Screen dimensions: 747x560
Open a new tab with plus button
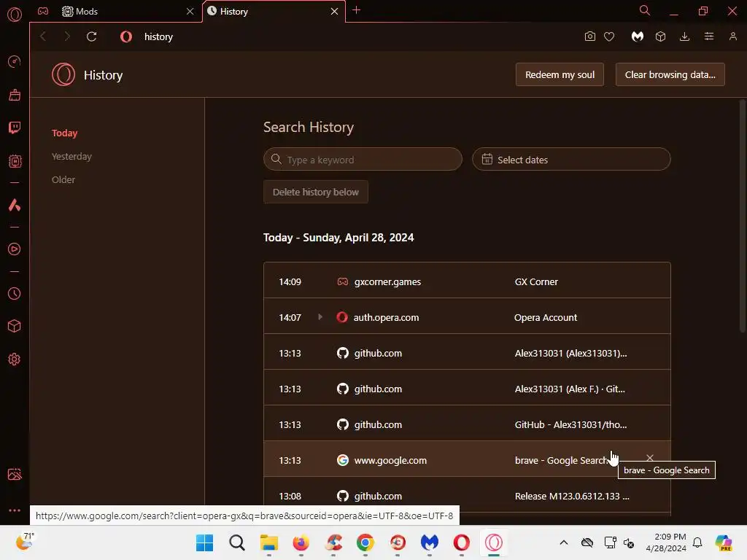point(356,10)
